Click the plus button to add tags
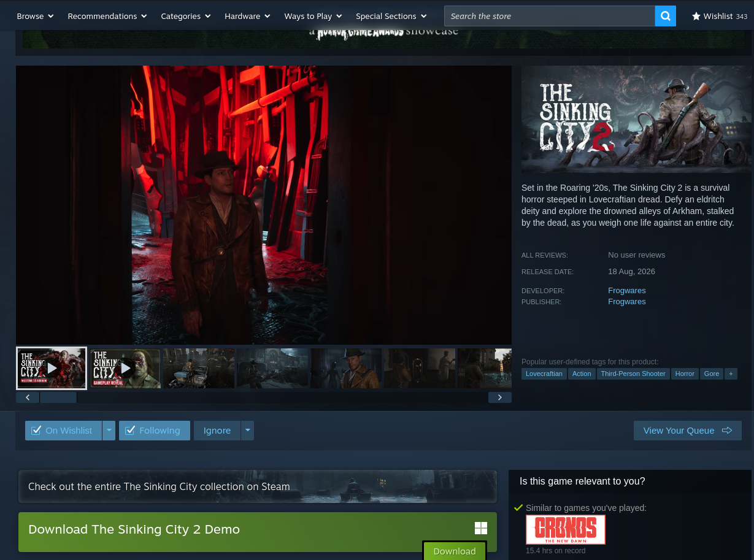Screen dimensions: 754x560 (731, 374)
